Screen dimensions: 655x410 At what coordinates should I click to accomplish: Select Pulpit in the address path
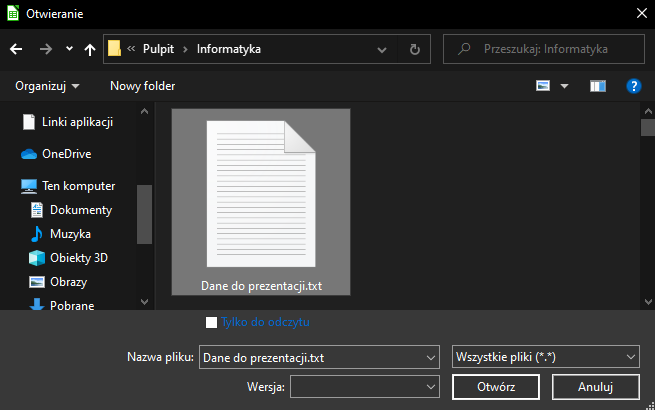coord(158,49)
